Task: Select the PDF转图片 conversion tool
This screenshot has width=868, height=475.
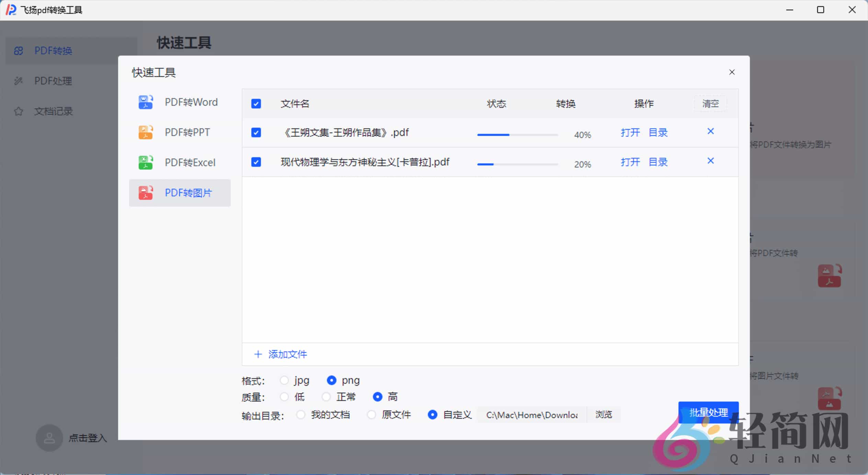Action: [x=188, y=193]
